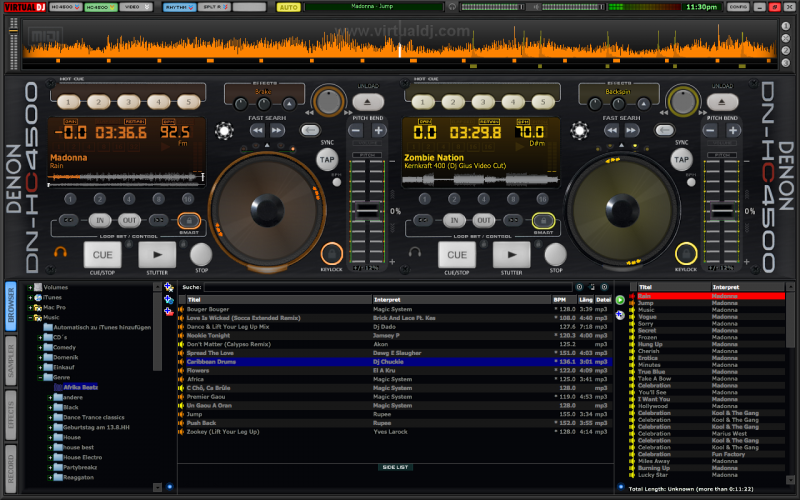Activate hot cue 1 on left deck
Screen dimensions: 800x500
(x=68, y=102)
